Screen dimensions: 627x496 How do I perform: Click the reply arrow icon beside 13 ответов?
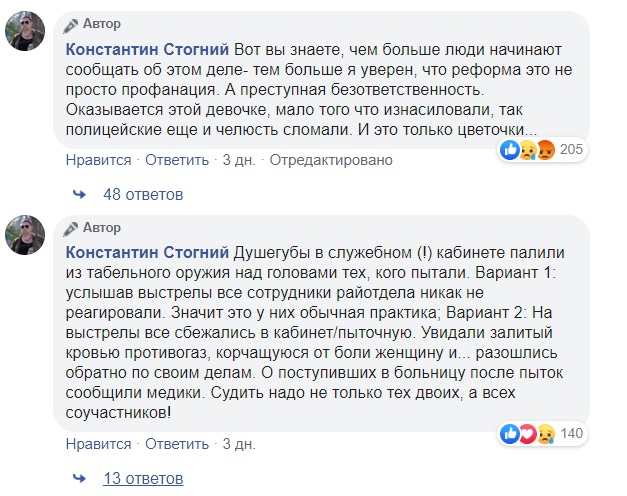click(x=81, y=476)
